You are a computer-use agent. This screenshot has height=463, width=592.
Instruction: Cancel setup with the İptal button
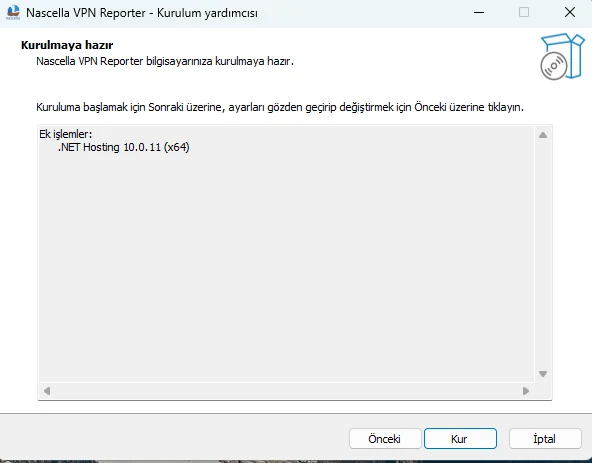click(x=545, y=438)
